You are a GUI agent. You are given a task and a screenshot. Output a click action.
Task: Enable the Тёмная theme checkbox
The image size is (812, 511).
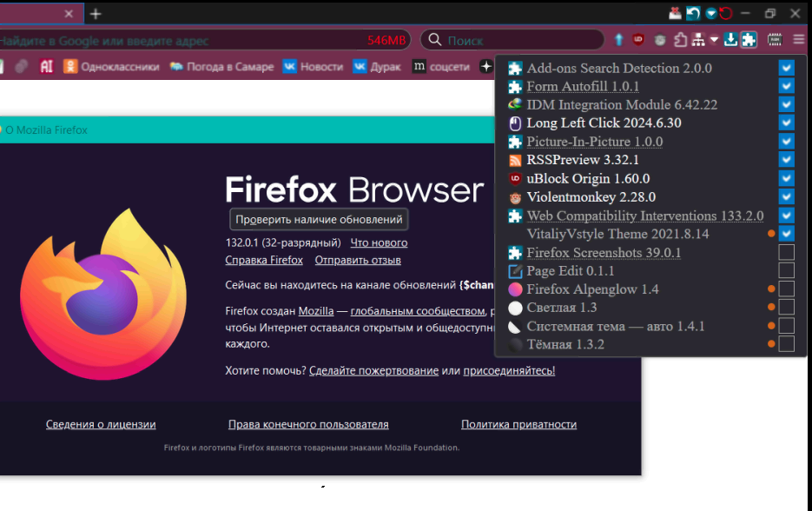click(786, 344)
